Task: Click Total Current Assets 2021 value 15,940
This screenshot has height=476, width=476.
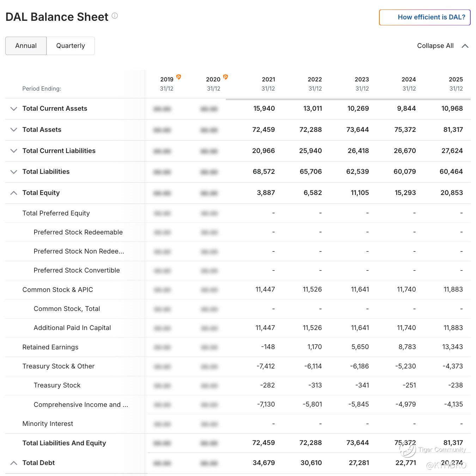Action: click(264, 109)
